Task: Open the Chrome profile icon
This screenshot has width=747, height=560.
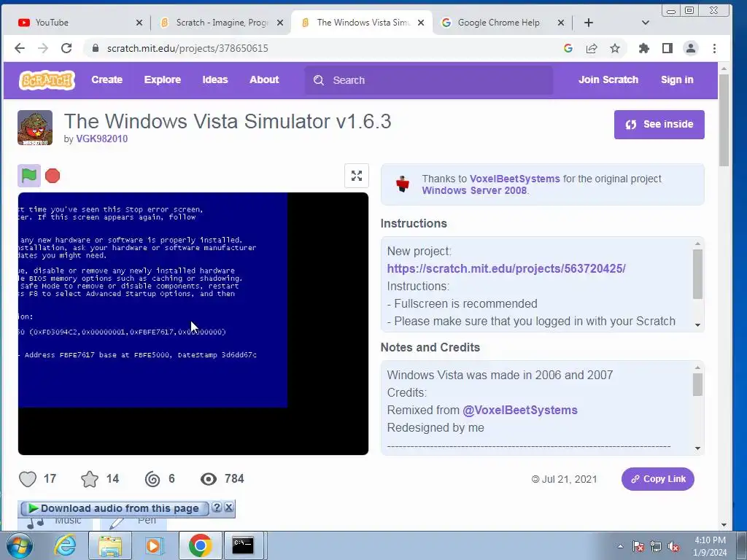Action: coord(690,48)
